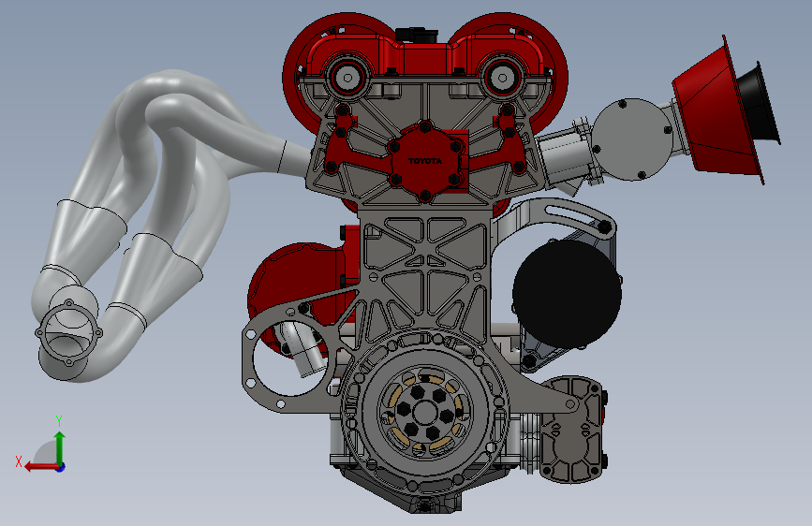Viewport: 812px width, 526px height.
Task: Click the red X axis arrow on the triad
Action: pos(40,467)
